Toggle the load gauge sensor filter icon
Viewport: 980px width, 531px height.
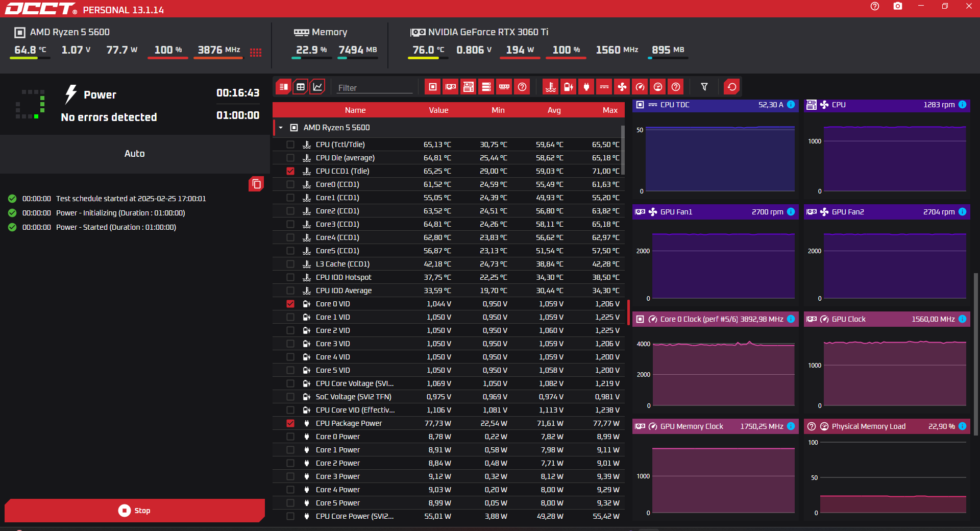658,87
